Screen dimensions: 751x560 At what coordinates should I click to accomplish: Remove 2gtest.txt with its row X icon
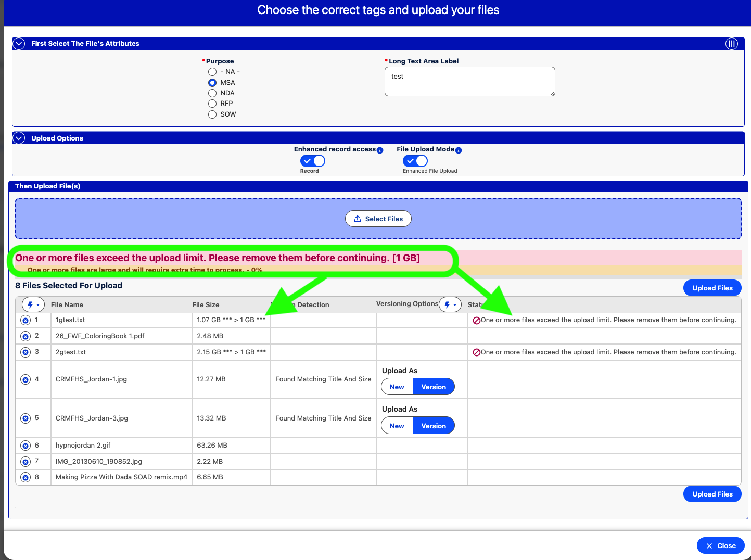pyautogui.click(x=26, y=352)
